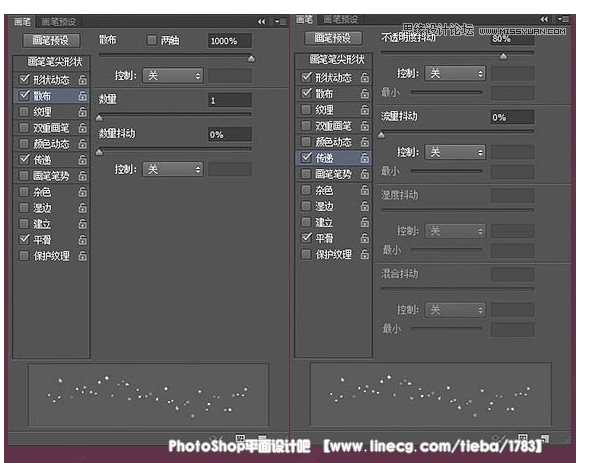The width and height of the screenshot is (592, 463).
Task: Collapse transfer brush panel with double-arrow icon
Action: click(x=544, y=19)
